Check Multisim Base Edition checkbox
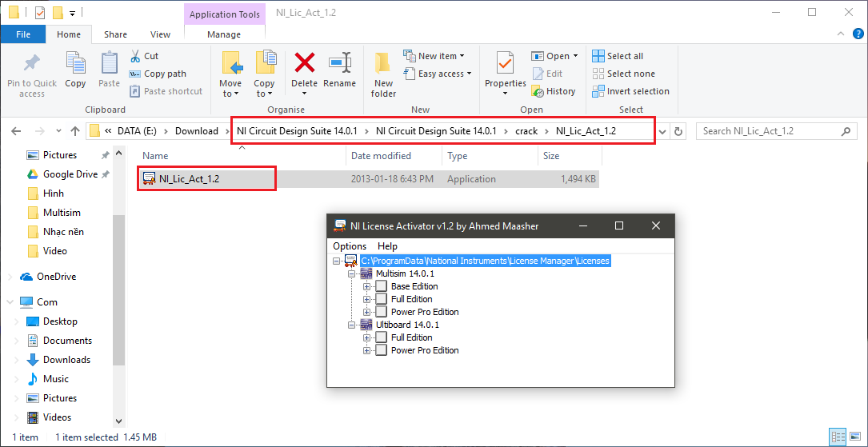Viewport: 868px width, 447px height. click(x=381, y=286)
